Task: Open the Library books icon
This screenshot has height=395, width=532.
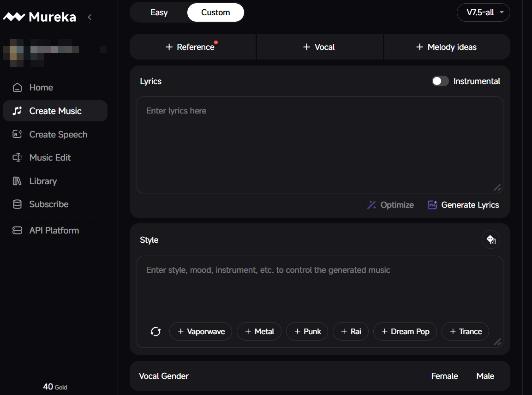Action: point(17,181)
